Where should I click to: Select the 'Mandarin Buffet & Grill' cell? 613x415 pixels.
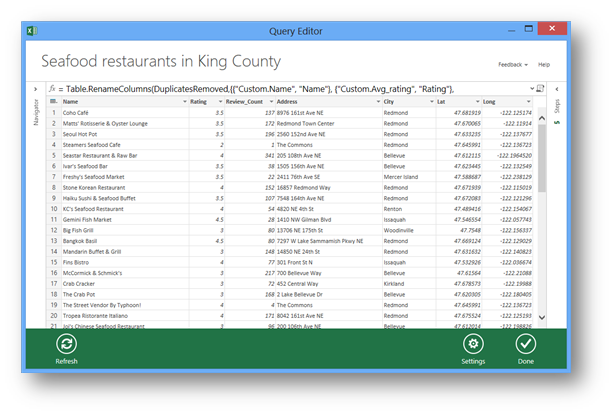tap(125, 252)
